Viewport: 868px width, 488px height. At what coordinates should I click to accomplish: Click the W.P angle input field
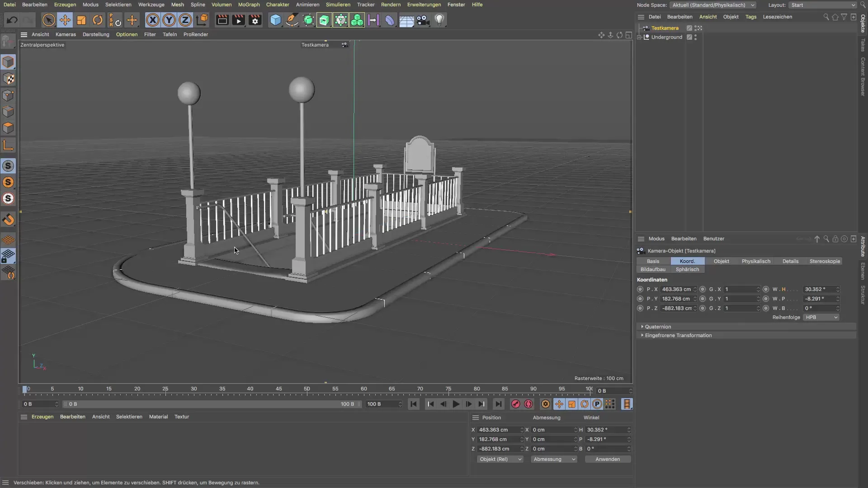[821, 299]
